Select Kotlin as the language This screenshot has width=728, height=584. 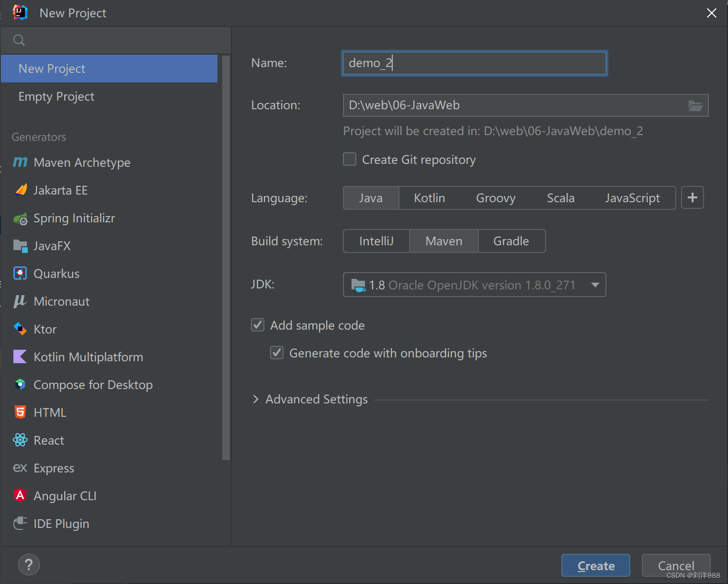coord(430,198)
